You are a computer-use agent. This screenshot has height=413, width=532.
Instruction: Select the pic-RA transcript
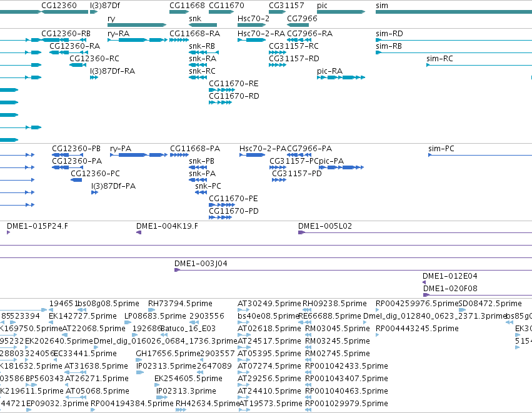pyautogui.click(x=341, y=77)
